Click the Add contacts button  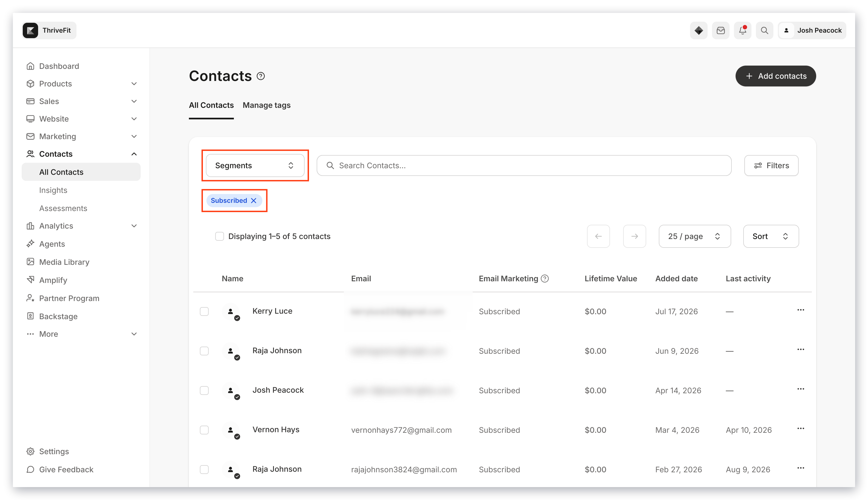pos(775,76)
